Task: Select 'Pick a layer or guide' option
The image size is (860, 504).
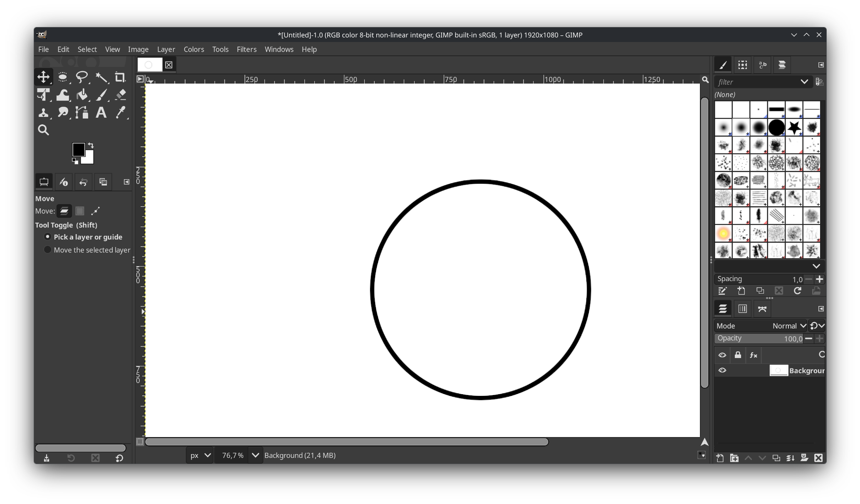Action: pos(47,237)
